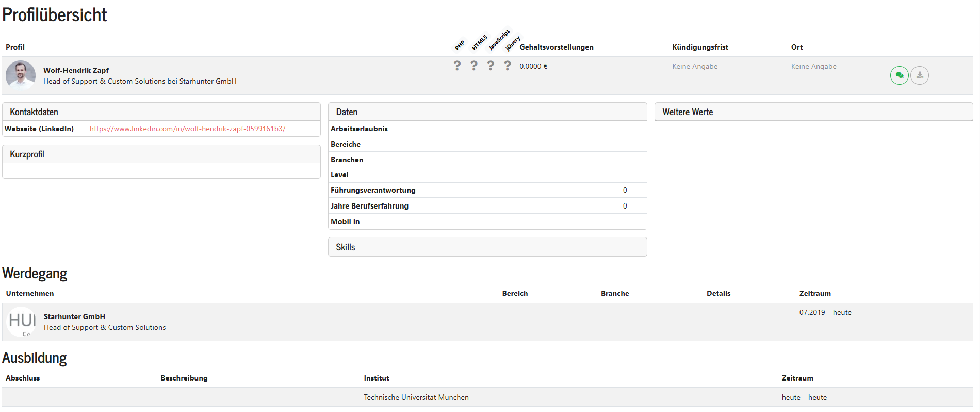Screen dimensions: 980x412
Task: Collapse the Kontaktdaten panel header
Action: coord(161,112)
